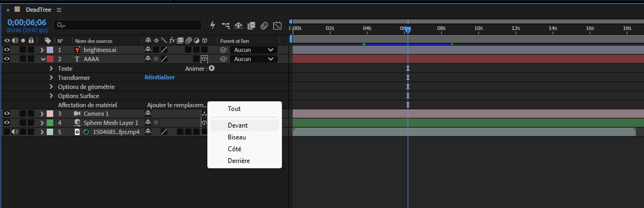The height and width of the screenshot is (208, 644).
Task: Open the parent dropdown of AAAA
Action: pyautogui.click(x=254, y=59)
